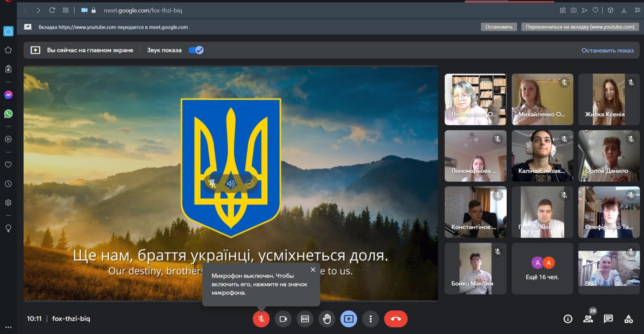Viewport: 644px width, 334px height.
Task: Click Остановить показ link
Action: (607, 50)
